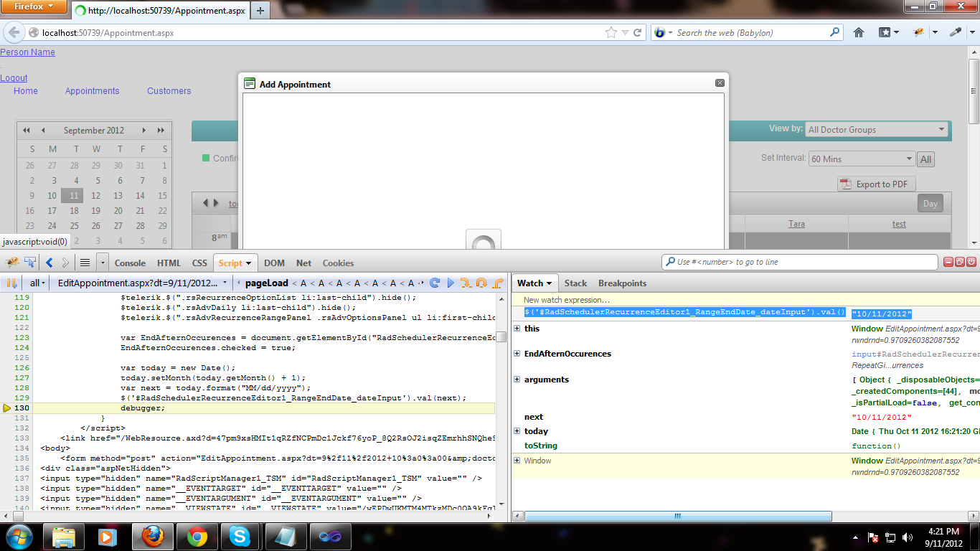Image resolution: width=980 pixels, height=551 pixels.
Task: Click the All interval button
Action: coord(926,159)
